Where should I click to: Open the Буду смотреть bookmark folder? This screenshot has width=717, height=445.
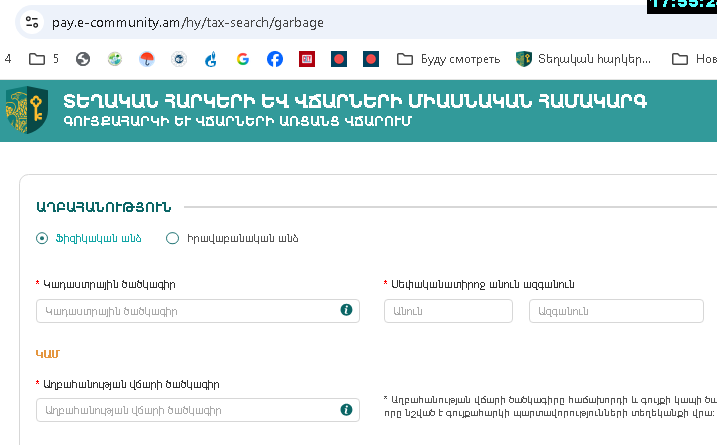tap(449, 59)
